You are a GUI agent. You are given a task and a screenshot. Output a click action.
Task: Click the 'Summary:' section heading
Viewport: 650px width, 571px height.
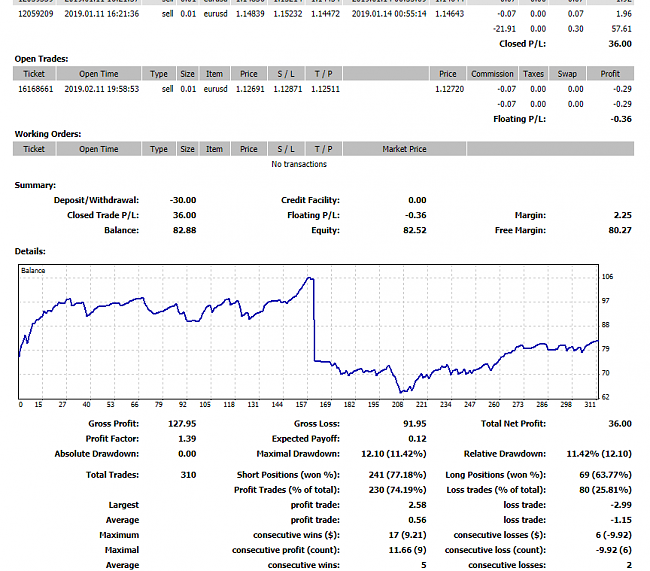pos(35,185)
